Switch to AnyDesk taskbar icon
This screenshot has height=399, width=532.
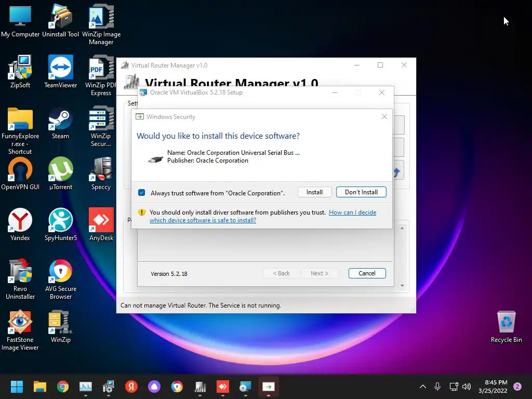tap(222, 387)
